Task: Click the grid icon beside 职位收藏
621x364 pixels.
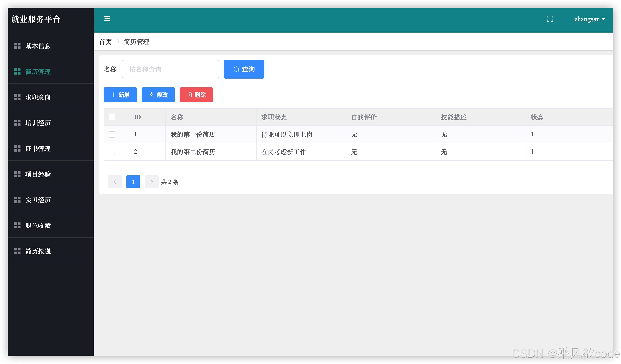Action: coord(17,225)
